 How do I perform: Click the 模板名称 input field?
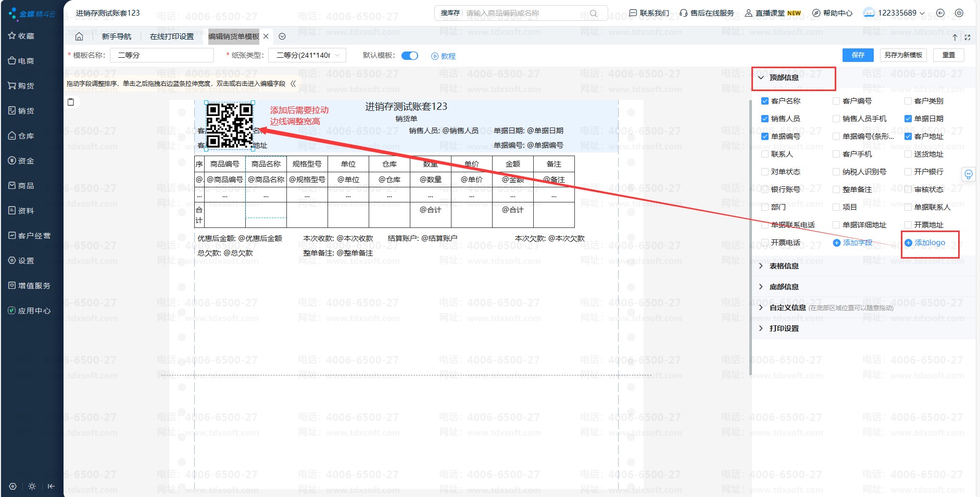click(x=161, y=55)
